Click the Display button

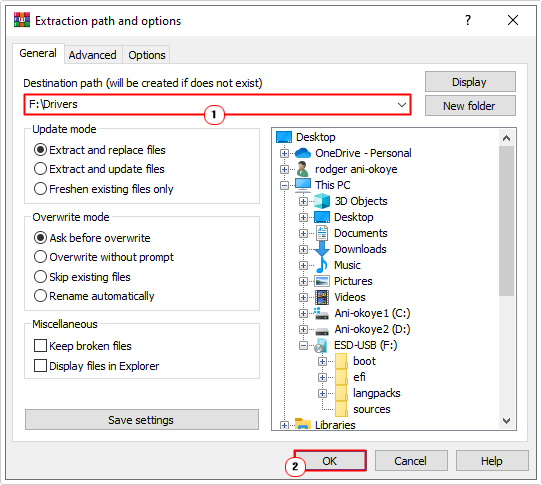click(x=470, y=82)
